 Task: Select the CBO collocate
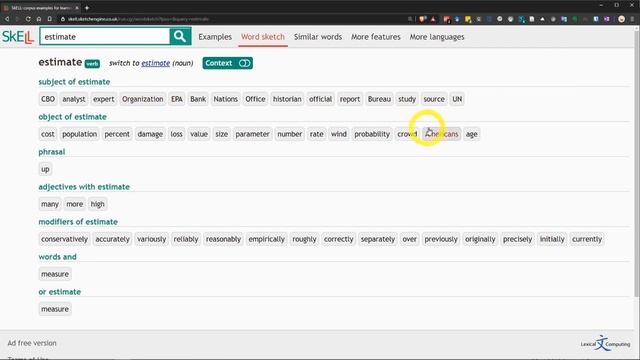coord(48,99)
